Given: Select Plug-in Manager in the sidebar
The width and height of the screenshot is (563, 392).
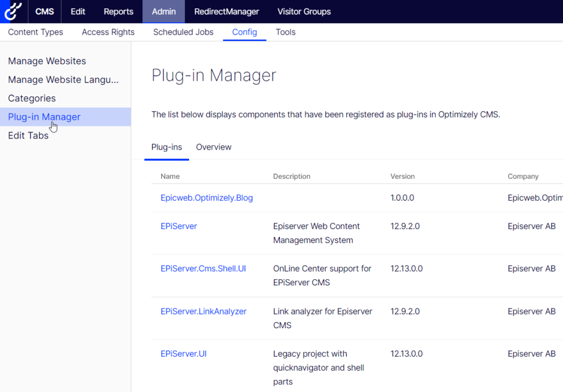Looking at the screenshot, I should pyautogui.click(x=65, y=117).
